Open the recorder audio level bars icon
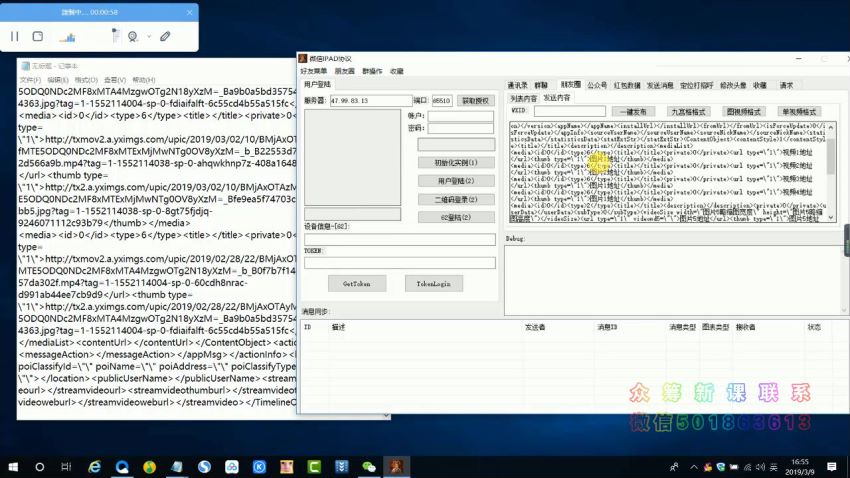850x478 pixels. (68, 37)
